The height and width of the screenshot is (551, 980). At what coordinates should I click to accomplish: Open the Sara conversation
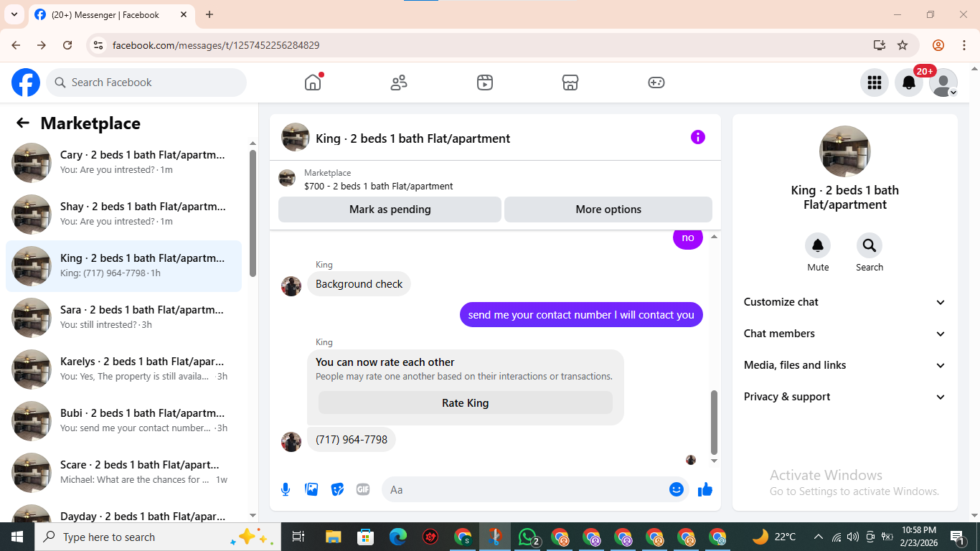(123, 318)
